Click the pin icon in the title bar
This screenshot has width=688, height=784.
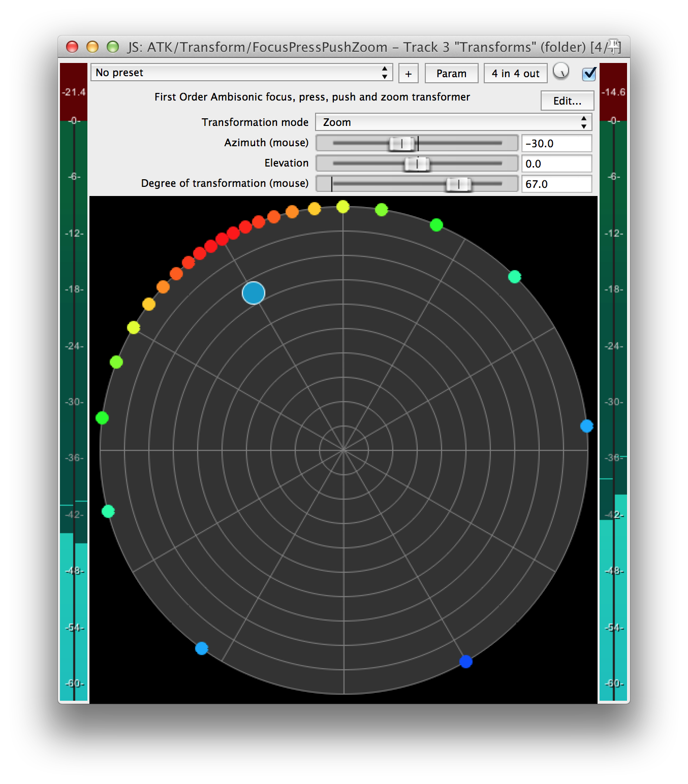[x=614, y=46]
